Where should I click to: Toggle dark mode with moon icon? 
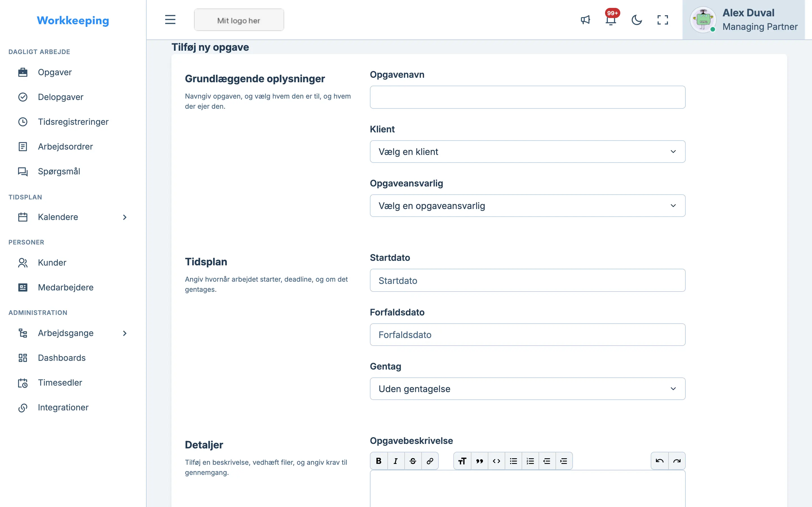637,20
